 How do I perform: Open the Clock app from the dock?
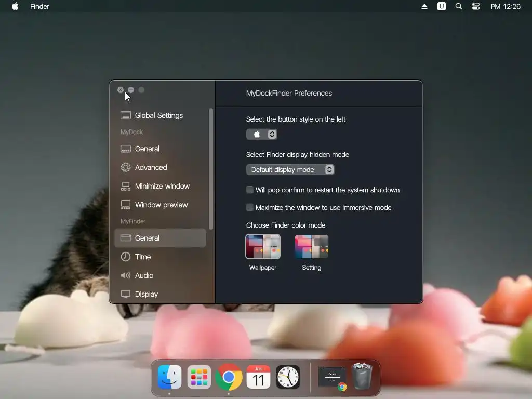[288, 377]
